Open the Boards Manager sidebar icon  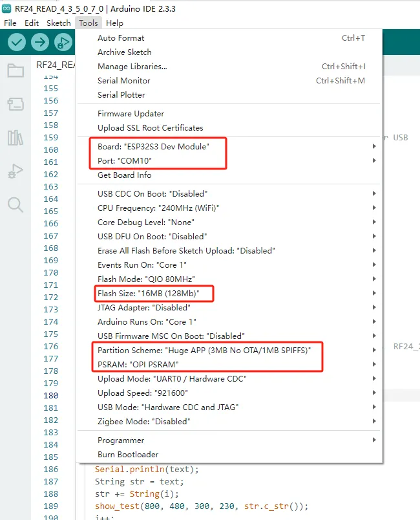coord(16,104)
